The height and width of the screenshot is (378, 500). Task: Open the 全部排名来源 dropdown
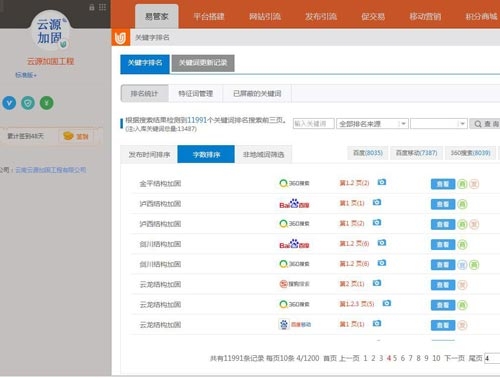[x=372, y=124]
